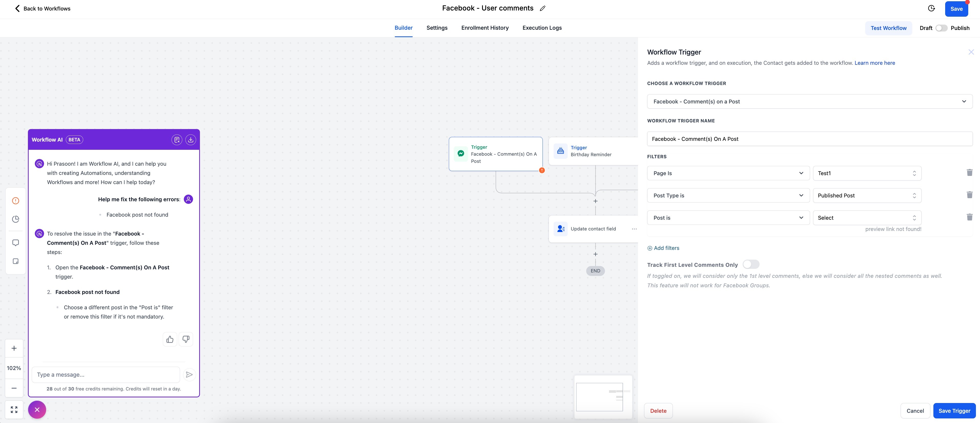Screen dimensions: 980x423
Task: Open the Post is value Select dropdown
Action: (x=867, y=218)
